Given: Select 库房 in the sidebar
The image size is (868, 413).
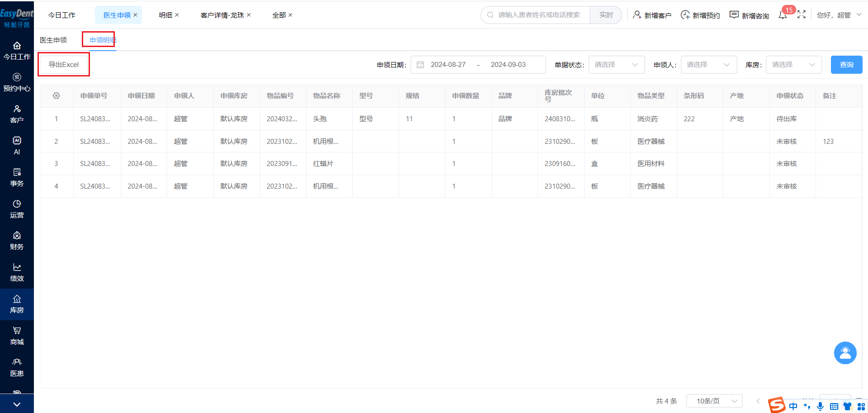Looking at the screenshot, I should click(x=17, y=304).
